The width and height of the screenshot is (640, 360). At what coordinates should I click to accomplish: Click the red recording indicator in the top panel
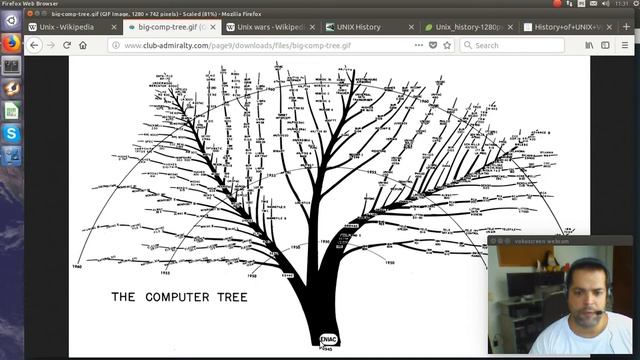pyautogui.click(x=557, y=3)
